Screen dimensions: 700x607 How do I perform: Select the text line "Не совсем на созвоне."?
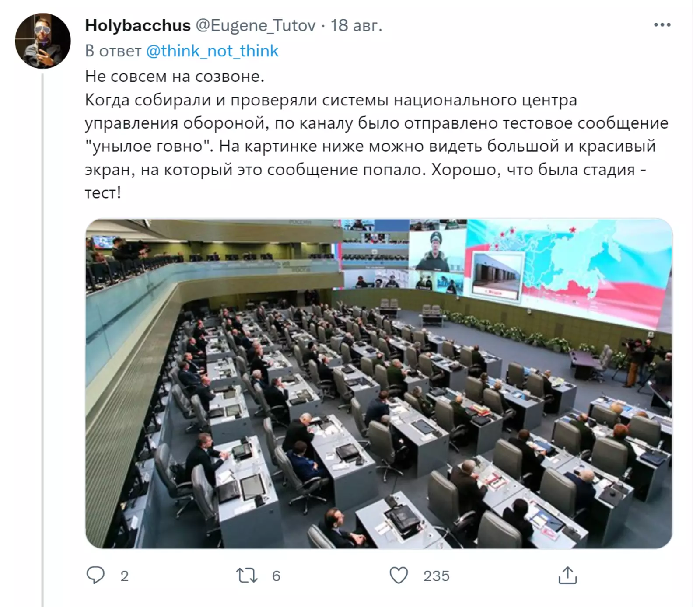pos(175,77)
